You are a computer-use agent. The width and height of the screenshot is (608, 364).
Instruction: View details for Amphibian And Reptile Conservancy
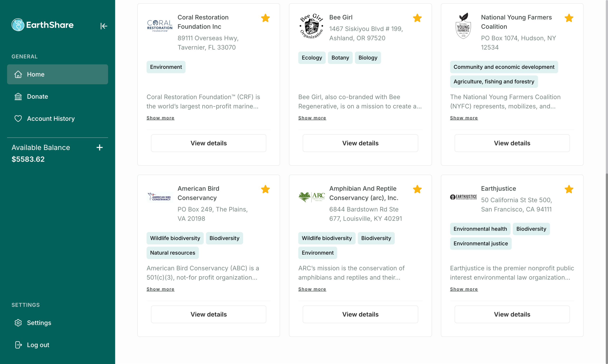[x=360, y=314]
